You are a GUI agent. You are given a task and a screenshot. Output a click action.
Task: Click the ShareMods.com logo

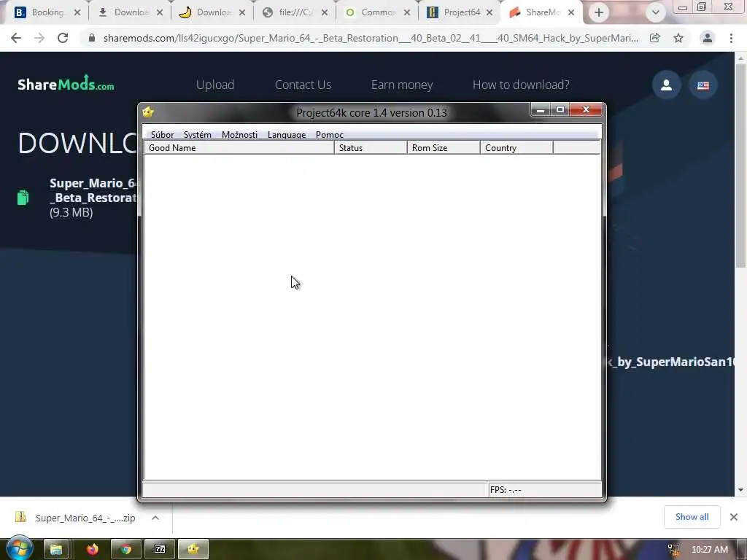coord(66,84)
